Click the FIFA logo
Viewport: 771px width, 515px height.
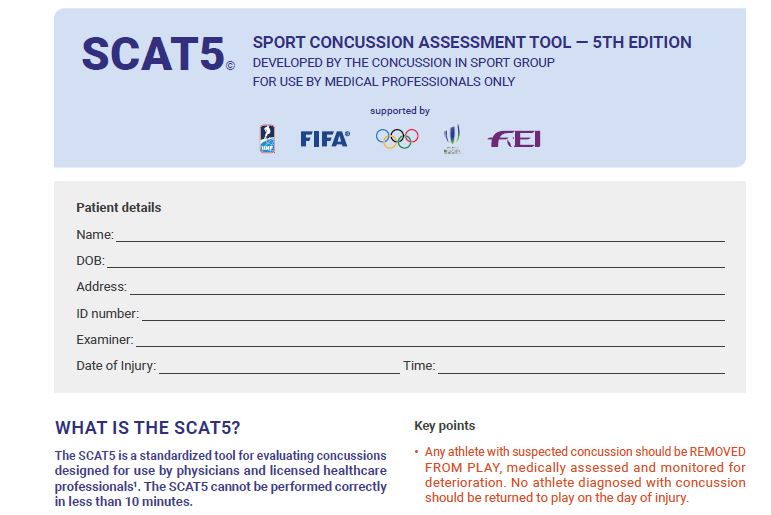pos(325,139)
